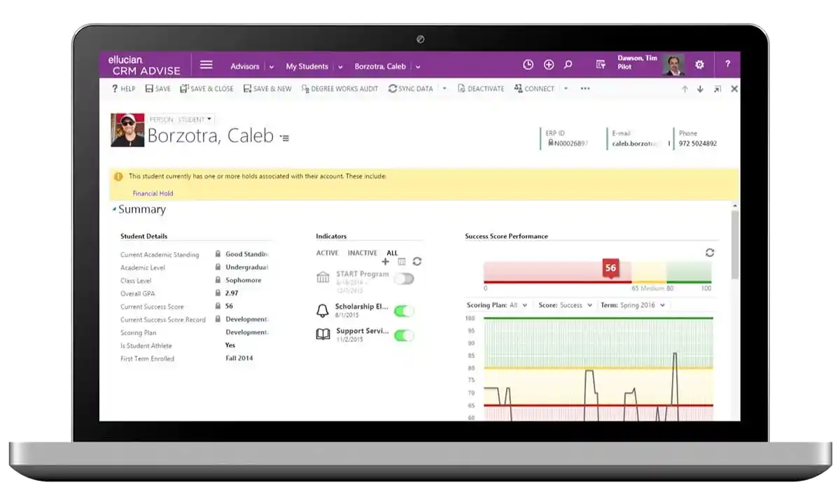Click the pop-out record icon
Viewport: 840px width, 504px height.
click(x=717, y=89)
